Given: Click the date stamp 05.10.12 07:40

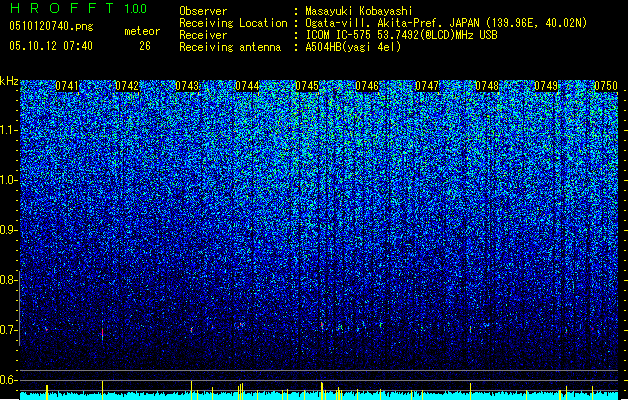Looking at the screenshot, I should click(x=51, y=46).
